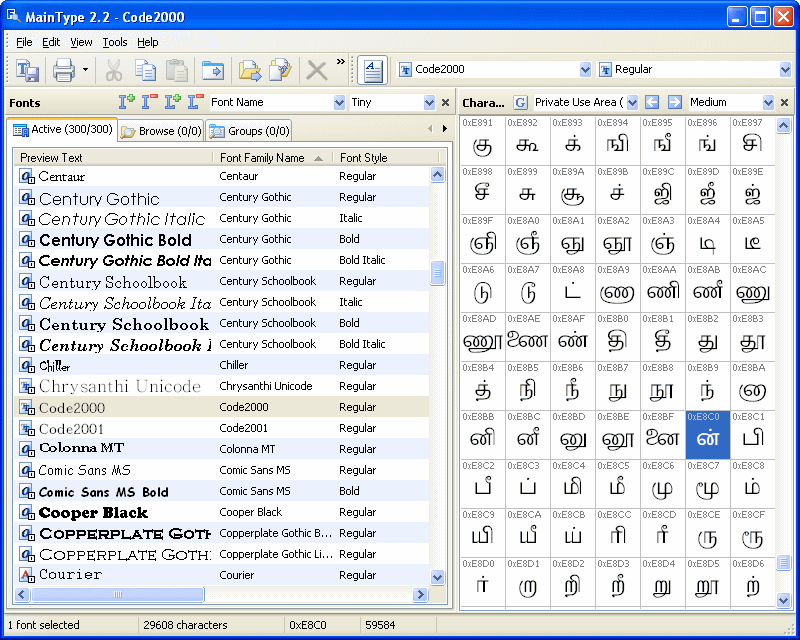This screenshot has width=800, height=640.
Task: Select the Code2001 font row
Action: [x=221, y=428]
